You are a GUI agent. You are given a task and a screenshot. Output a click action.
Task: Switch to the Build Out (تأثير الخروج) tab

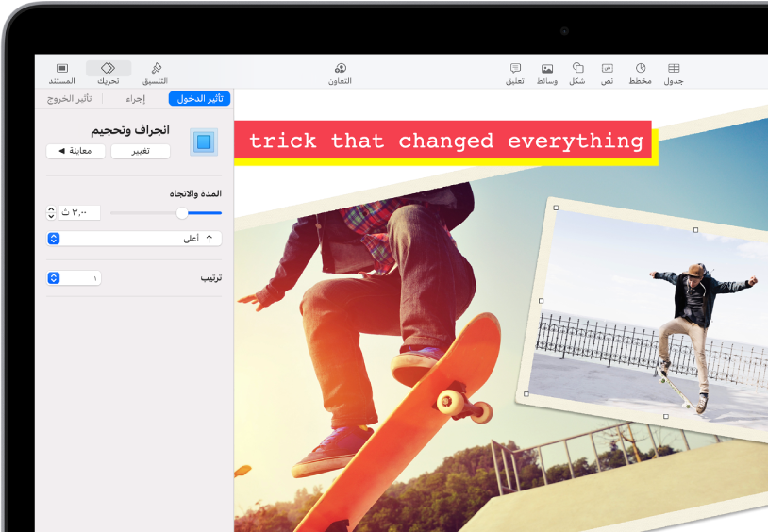(70, 99)
